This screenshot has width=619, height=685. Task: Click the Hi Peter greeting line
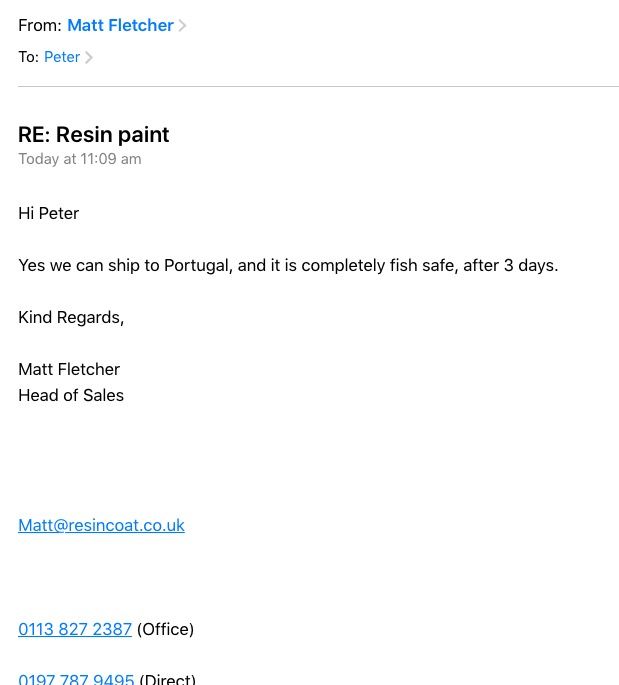48,213
